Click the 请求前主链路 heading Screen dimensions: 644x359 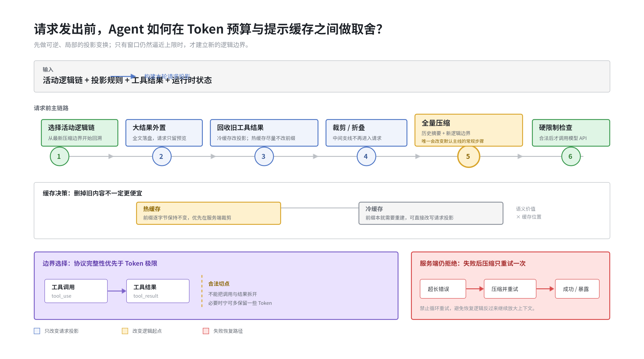pyautogui.click(x=51, y=108)
